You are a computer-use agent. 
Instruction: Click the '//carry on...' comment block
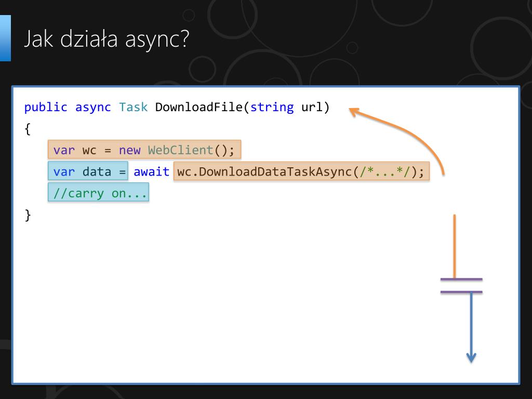(x=98, y=192)
